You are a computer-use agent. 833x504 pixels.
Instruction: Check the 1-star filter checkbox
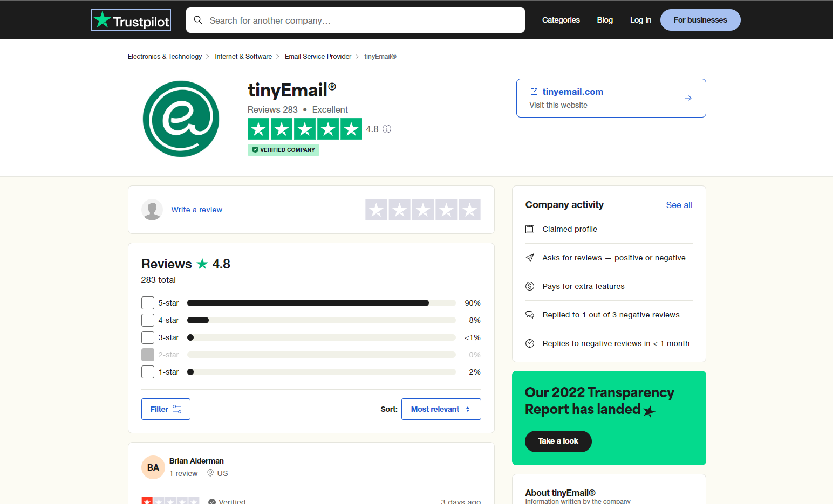(x=148, y=372)
